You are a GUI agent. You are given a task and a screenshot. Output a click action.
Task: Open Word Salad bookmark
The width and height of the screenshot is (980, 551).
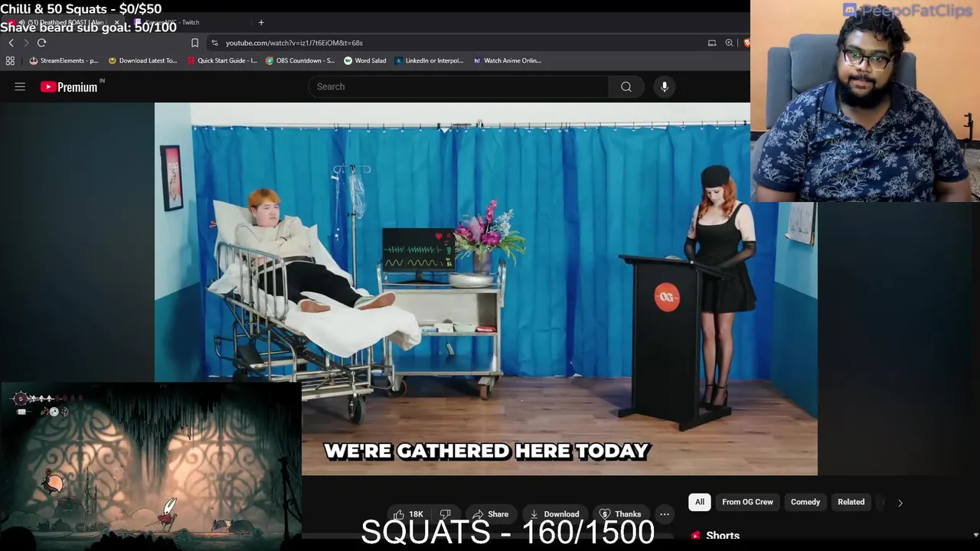pos(365,60)
